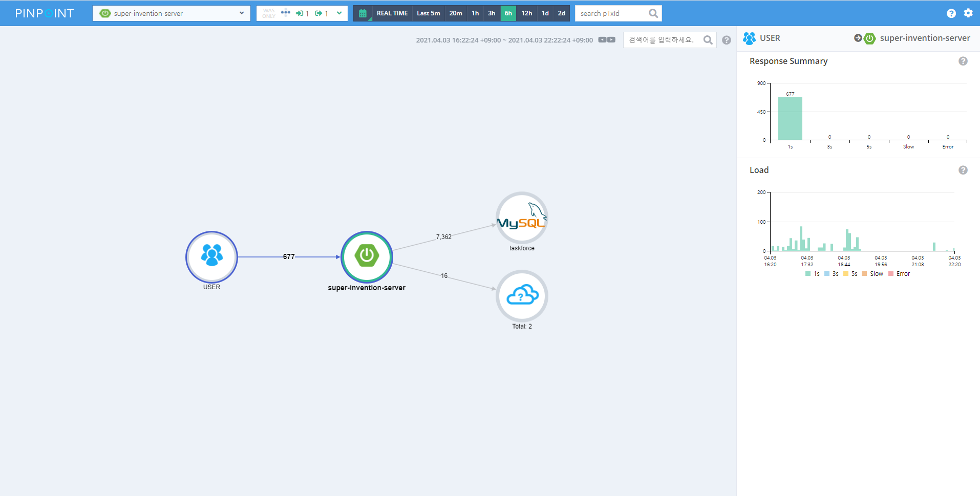Open help from the header question mark
Screen dimensions: 980x496
[951, 13]
